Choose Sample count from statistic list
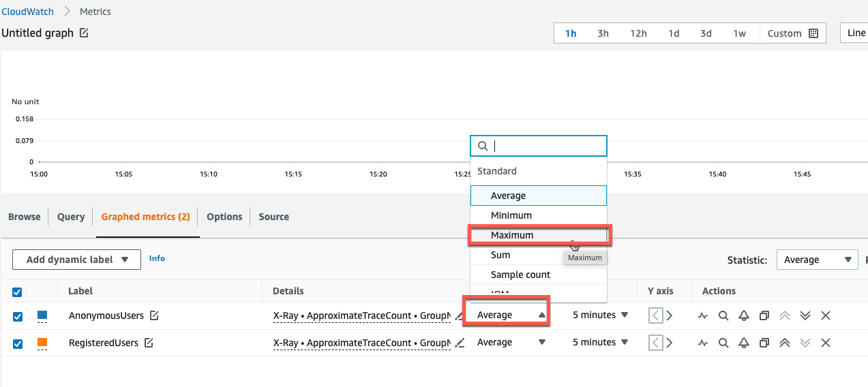The width and height of the screenshot is (868, 387). click(x=538, y=275)
